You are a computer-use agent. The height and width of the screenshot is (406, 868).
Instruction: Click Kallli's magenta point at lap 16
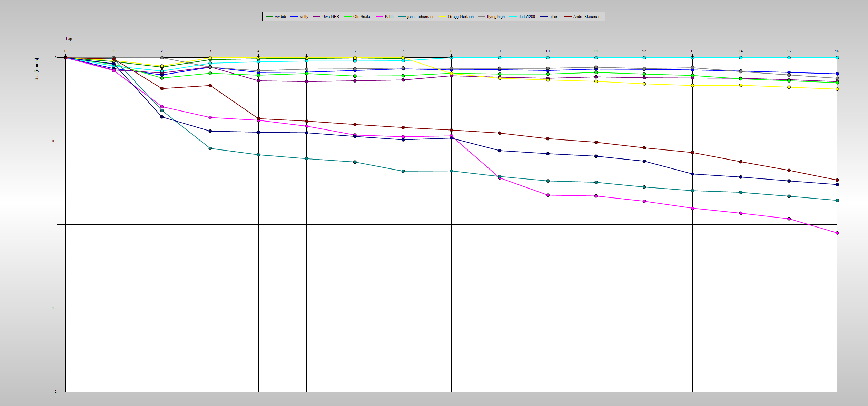pos(837,233)
